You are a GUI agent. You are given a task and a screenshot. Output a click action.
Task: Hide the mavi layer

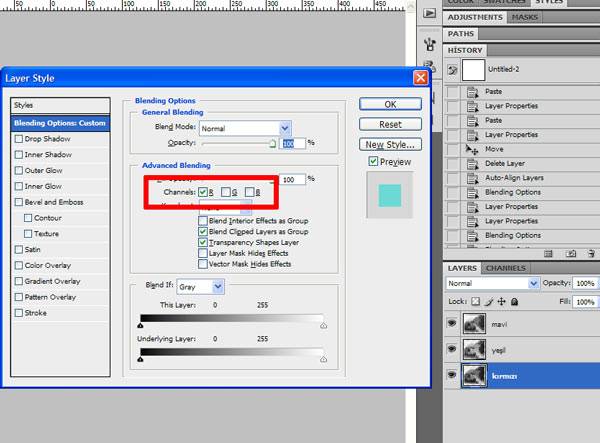coord(453,324)
